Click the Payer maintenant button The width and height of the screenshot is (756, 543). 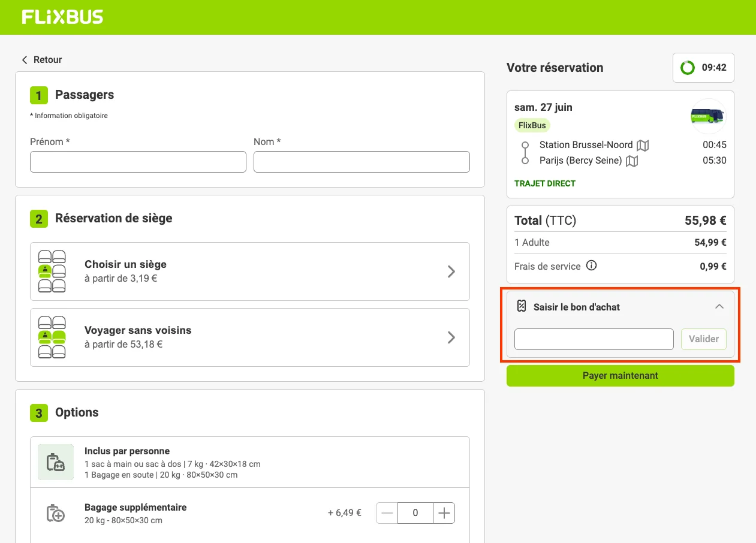(x=621, y=376)
